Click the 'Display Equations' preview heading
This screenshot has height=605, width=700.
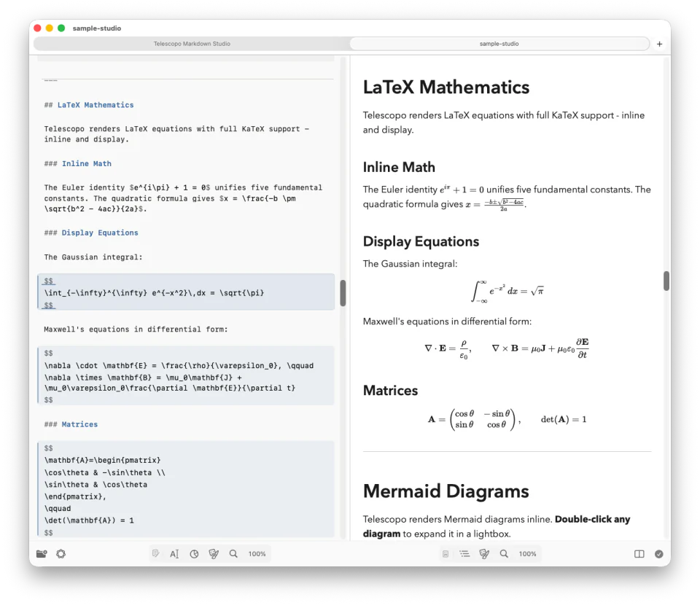pyautogui.click(x=421, y=241)
